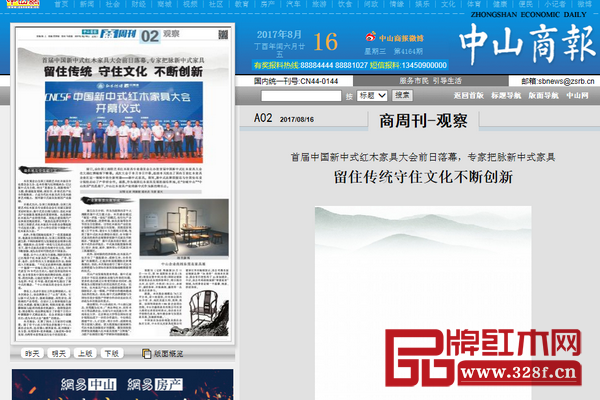Open 小记者 in the top navigation

[555, 4]
